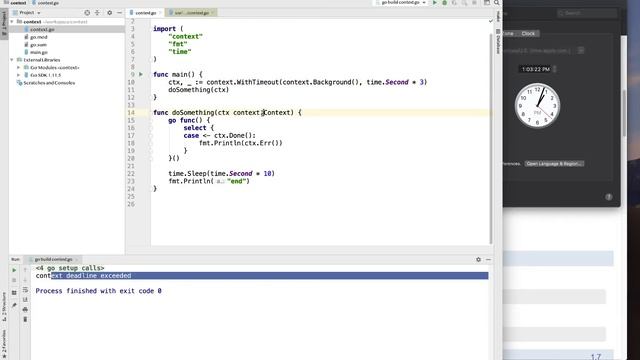The width and height of the screenshot is (640, 360).
Task: Click the stop button in Run panel
Action: tap(14, 280)
